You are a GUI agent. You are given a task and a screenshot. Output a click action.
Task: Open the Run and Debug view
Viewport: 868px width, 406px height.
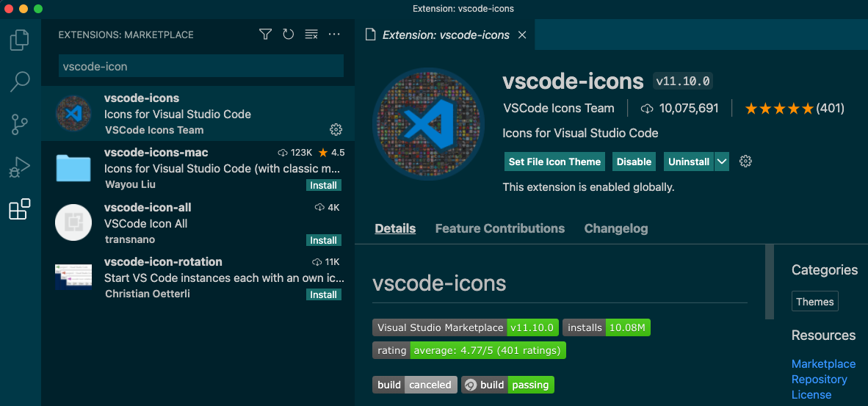tap(20, 167)
